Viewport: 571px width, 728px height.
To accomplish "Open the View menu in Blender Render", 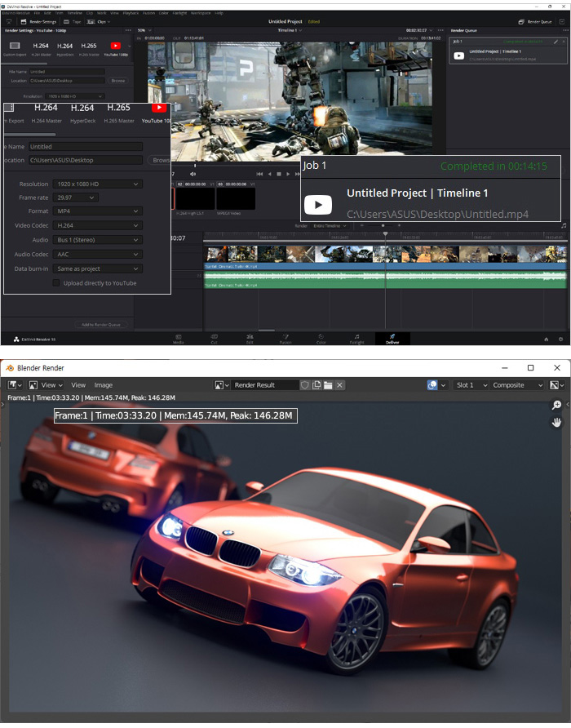I will [x=78, y=385].
